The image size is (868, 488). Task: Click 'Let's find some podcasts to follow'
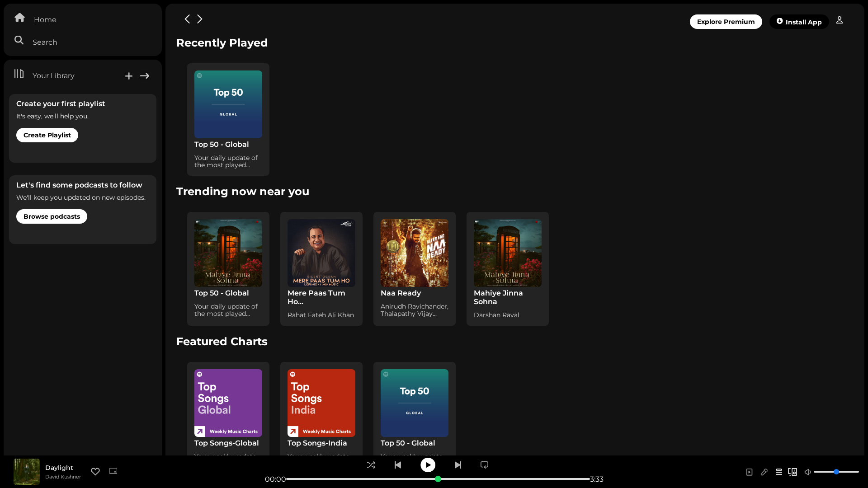point(79,185)
